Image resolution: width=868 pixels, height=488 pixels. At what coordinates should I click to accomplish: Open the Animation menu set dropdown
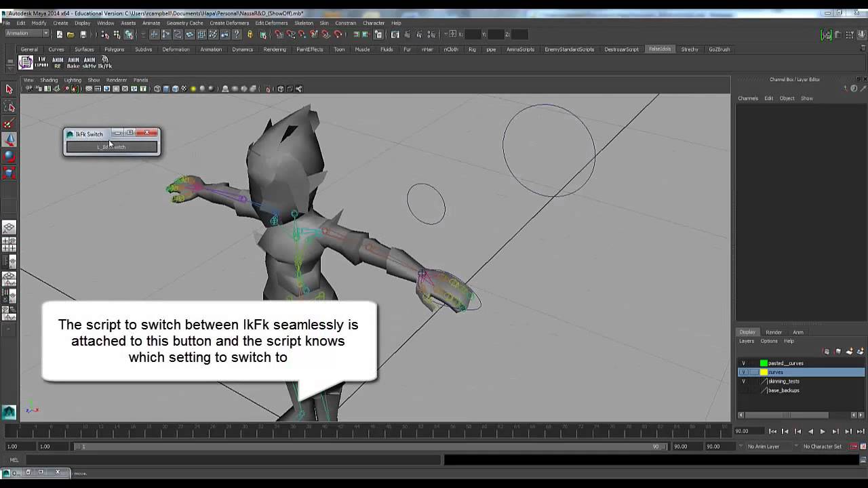[x=27, y=34]
